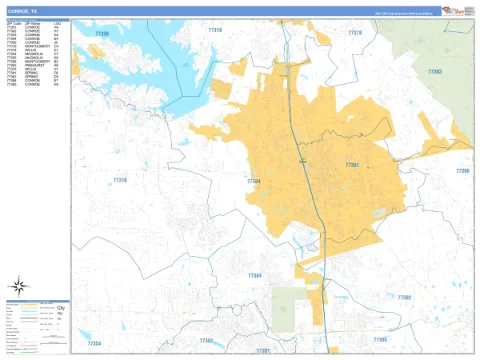Select the 77382 ZIP code label
The image size is (480, 360).
(206, 341)
